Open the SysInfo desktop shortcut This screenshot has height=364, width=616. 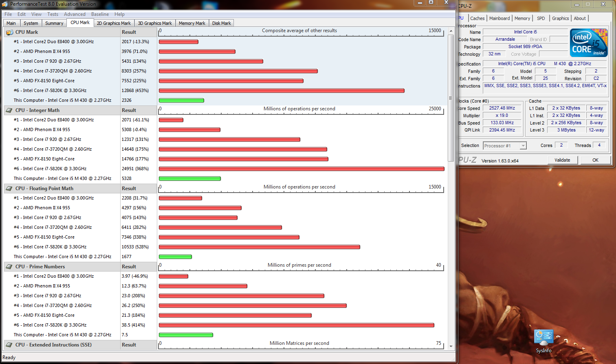point(544,341)
